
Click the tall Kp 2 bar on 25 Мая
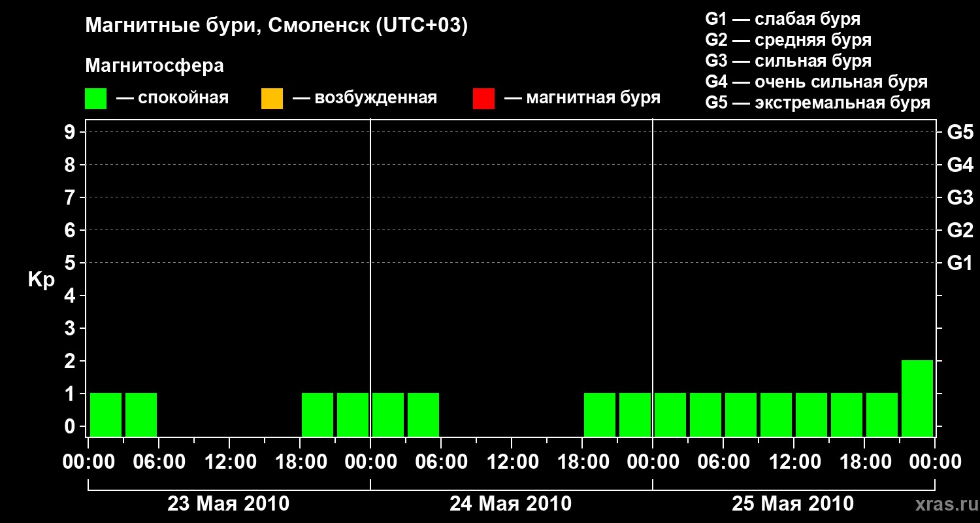tap(917, 398)
